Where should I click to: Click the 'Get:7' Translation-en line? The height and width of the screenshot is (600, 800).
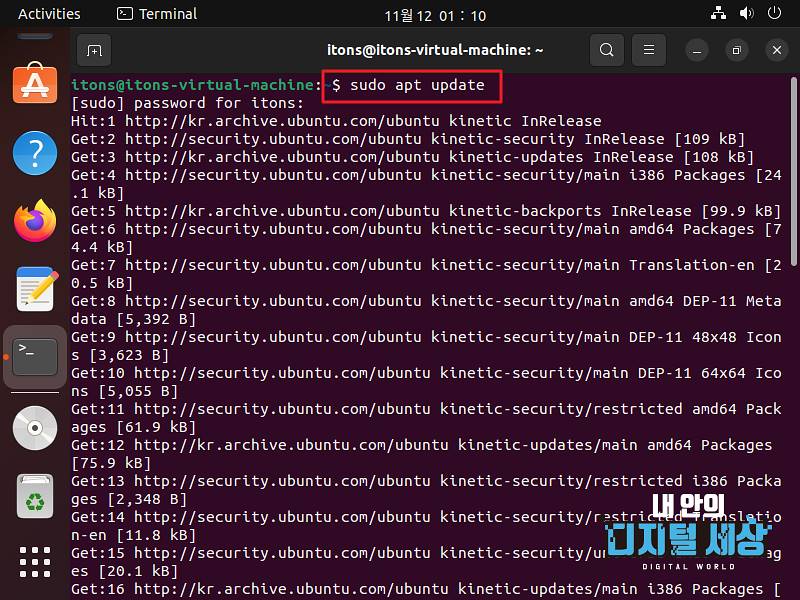pyautogui.click(x=426, y=274)
